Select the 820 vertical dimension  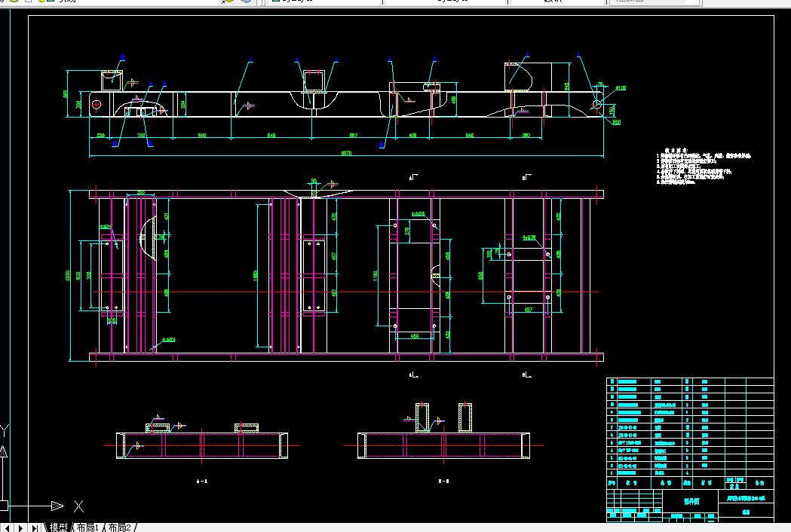[x=78, y=276]
